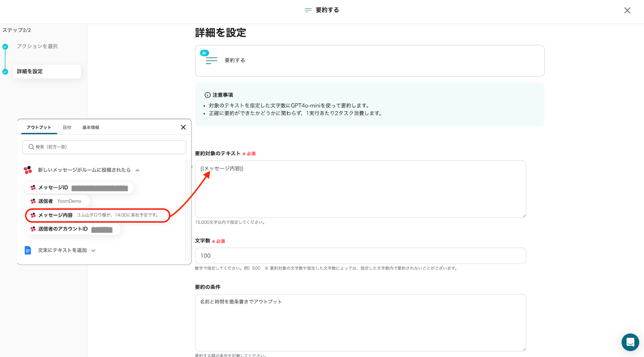Image resolution: width=644 pixels, height=357 pixels.
Task: Click the 要約の条件 field label
Action: (208, 287)
